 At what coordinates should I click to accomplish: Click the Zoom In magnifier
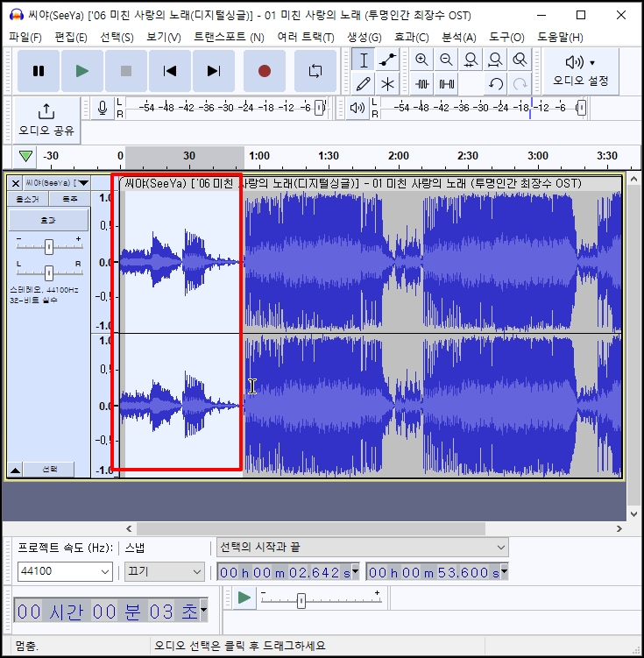[421, 60]
